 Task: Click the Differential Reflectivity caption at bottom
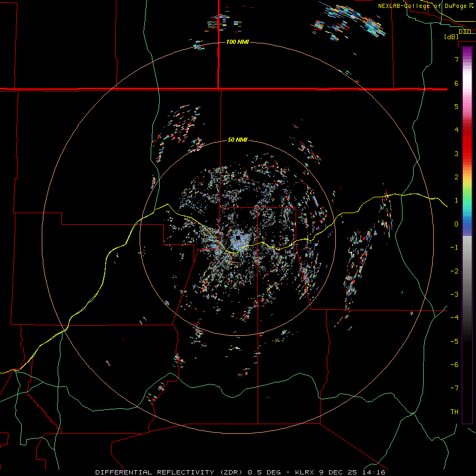pos(241,472)
